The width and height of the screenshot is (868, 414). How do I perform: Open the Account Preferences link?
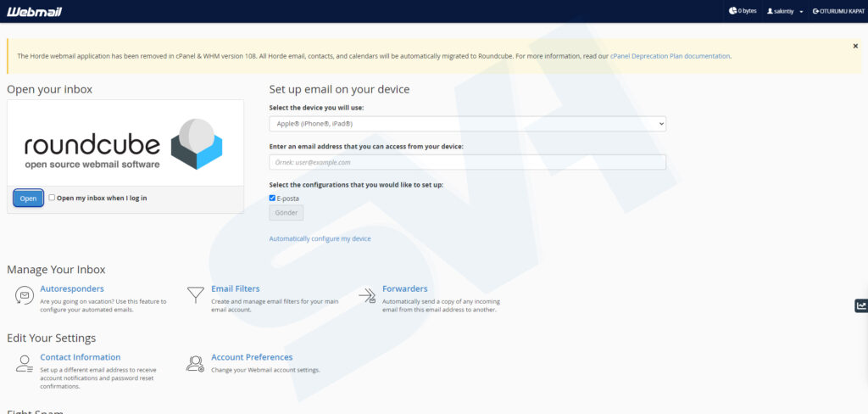[252, 357]
